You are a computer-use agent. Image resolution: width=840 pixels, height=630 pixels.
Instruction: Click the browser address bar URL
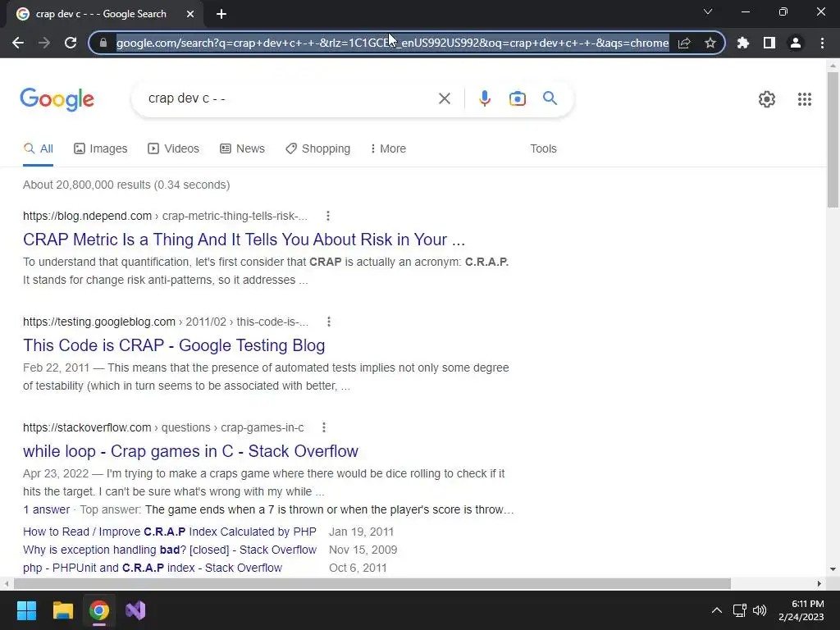point(392,43)
